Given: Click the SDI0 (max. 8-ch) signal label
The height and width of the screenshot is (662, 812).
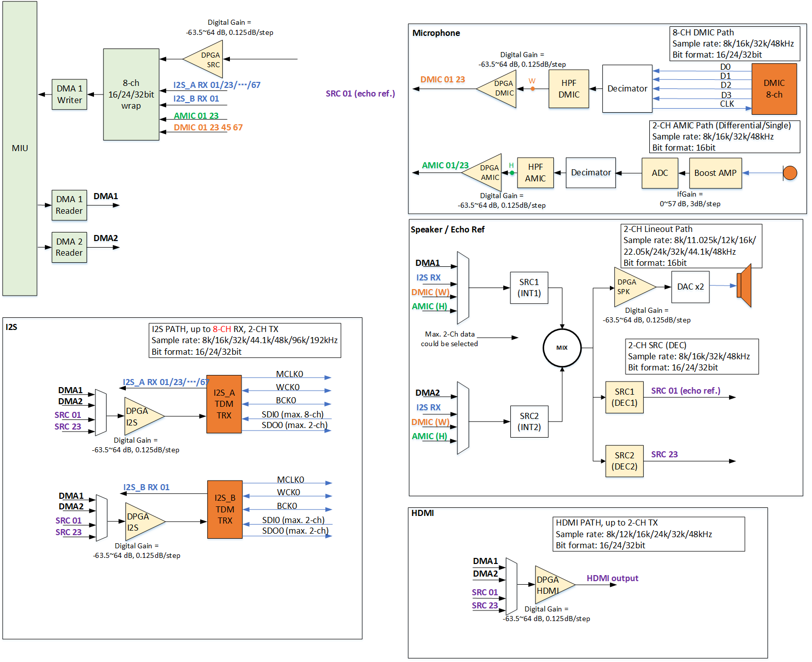Looking at the screenshot, I should click(x=293, y=414).
